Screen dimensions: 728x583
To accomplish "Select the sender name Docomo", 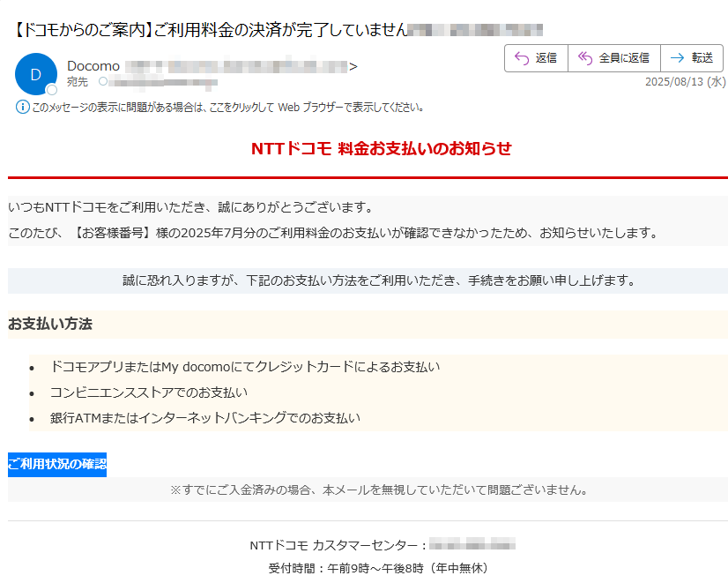I will pyautogui.click(x=93, y=66).
